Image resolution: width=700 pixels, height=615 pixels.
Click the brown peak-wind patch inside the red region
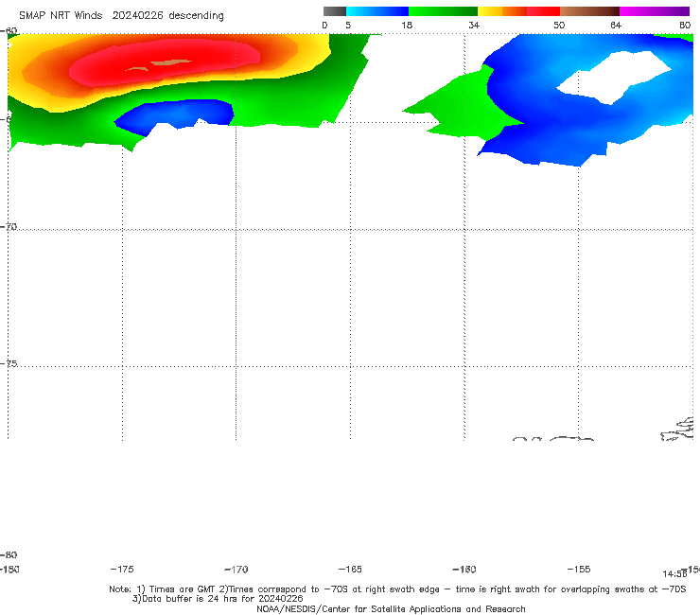click(x=172, y=62)
